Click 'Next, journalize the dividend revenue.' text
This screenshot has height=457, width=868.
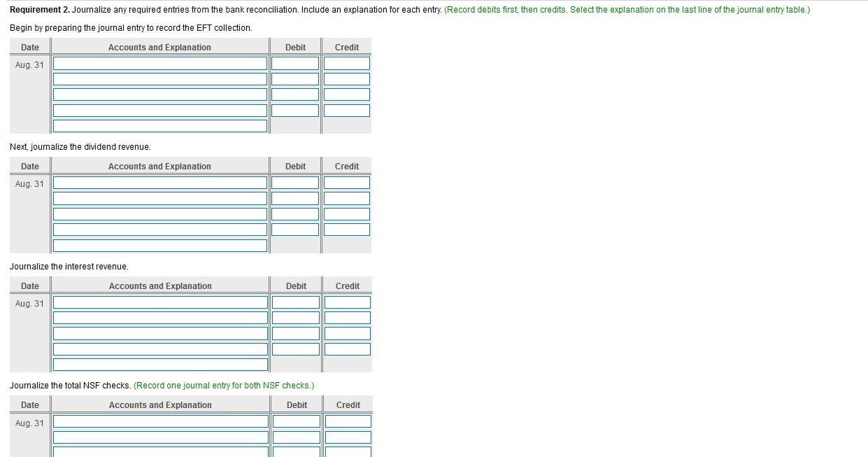pos(80,147)
